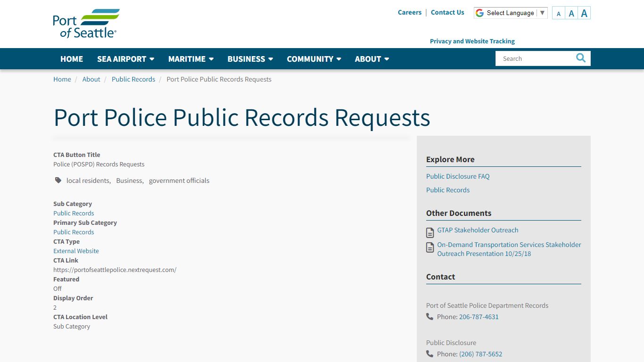
Task: Expand the SEA Airport menu
Action: pyautogui.click(x=126, y=59)
